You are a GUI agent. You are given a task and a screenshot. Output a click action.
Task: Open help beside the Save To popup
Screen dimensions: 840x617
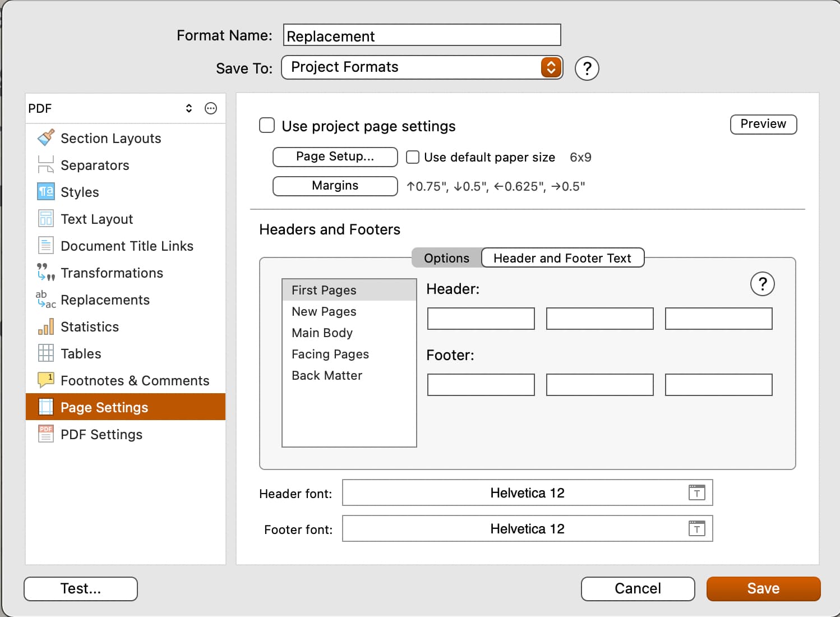click(587, 68)
